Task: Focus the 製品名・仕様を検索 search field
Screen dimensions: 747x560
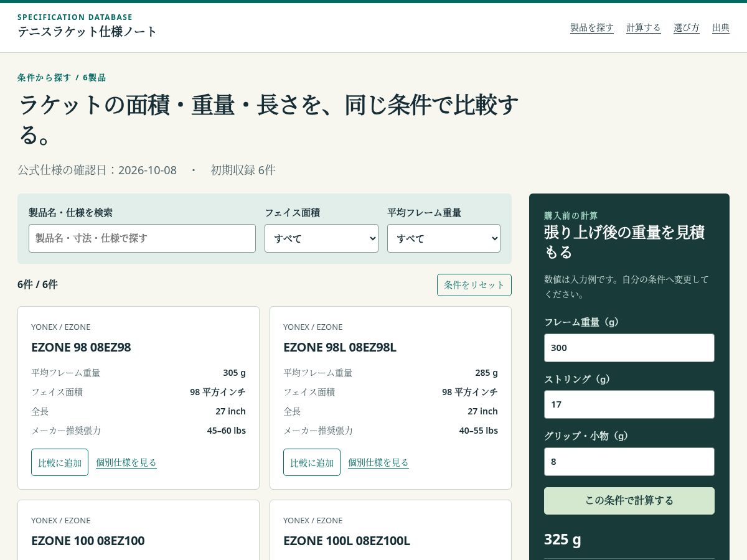Action: (142, 238)
